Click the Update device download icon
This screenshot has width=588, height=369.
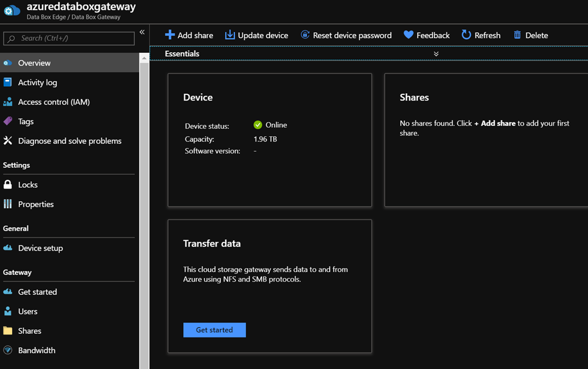[x=230, y=35]
